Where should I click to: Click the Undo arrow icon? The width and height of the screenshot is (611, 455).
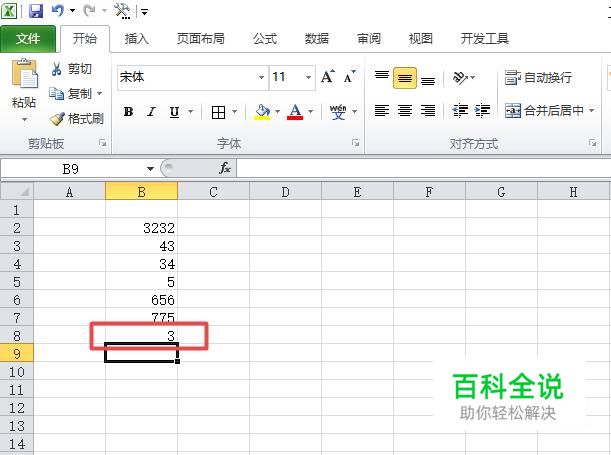tap(58, 11)
